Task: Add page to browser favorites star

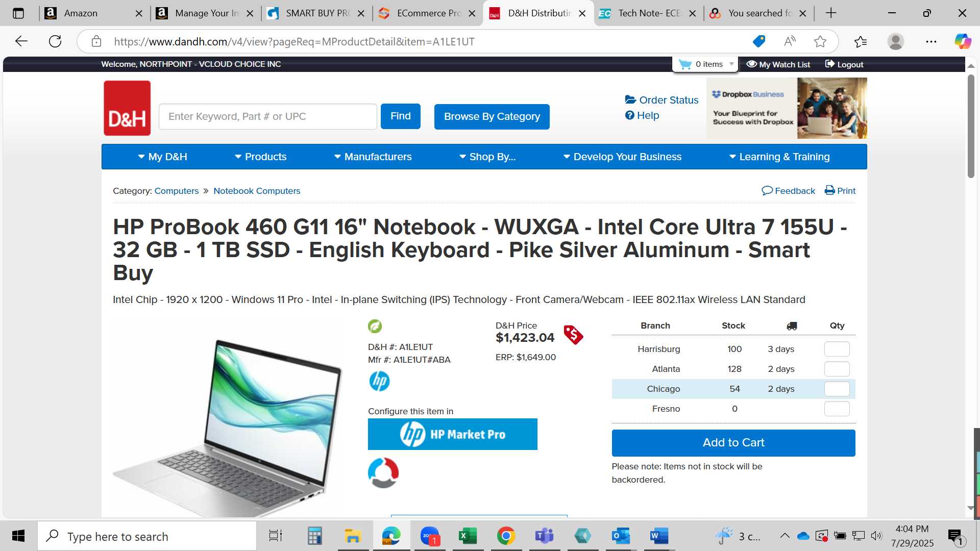Action: [820, 41]
